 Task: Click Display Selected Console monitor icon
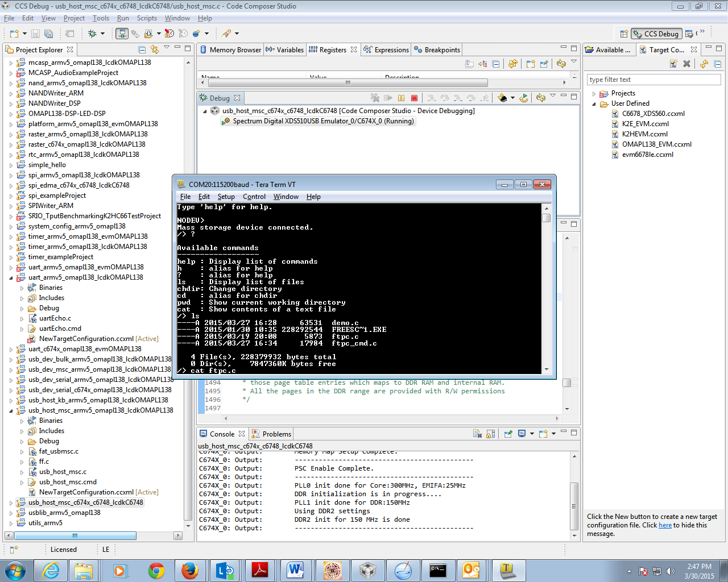pyautogui.click(x=522, y=434)
